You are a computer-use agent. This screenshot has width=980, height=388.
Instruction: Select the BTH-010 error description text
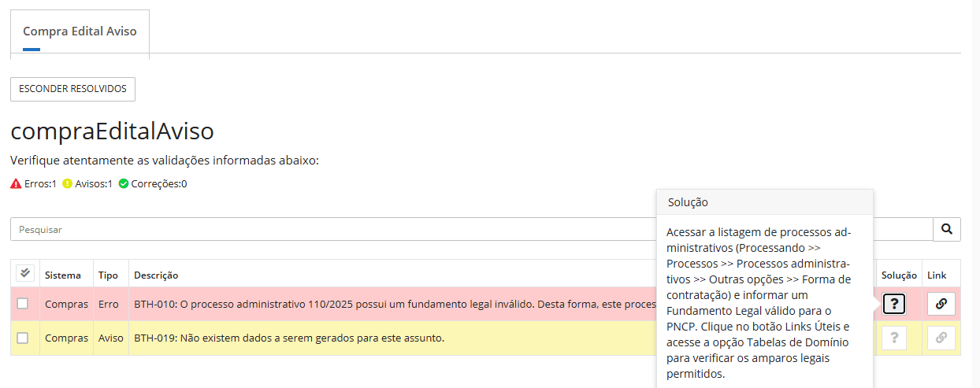[395, 304]
